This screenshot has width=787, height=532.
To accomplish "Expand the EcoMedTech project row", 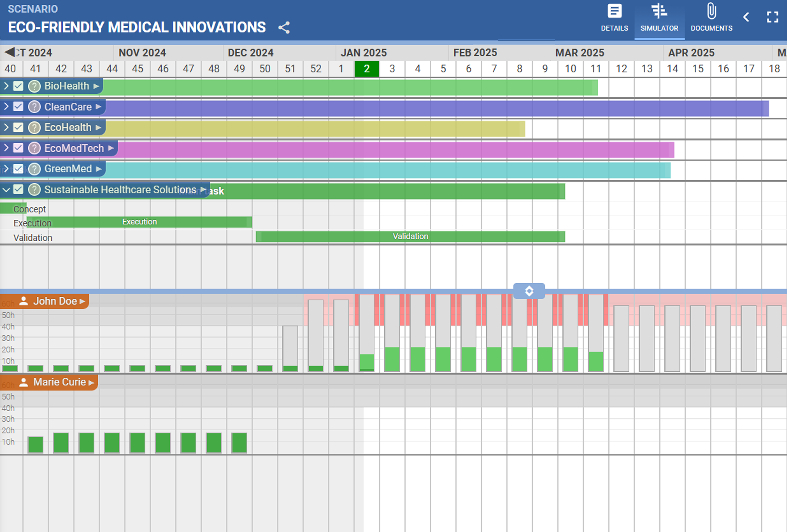I will 6,148.
